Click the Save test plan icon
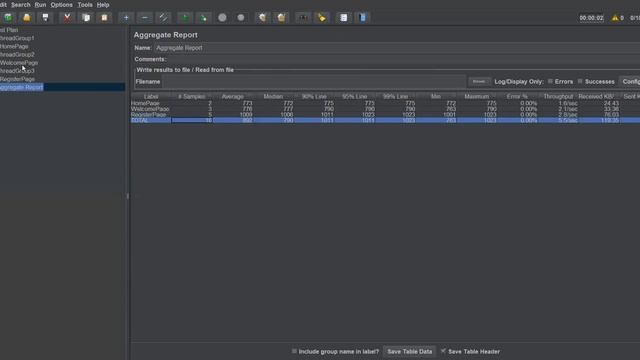 point(45,18)
